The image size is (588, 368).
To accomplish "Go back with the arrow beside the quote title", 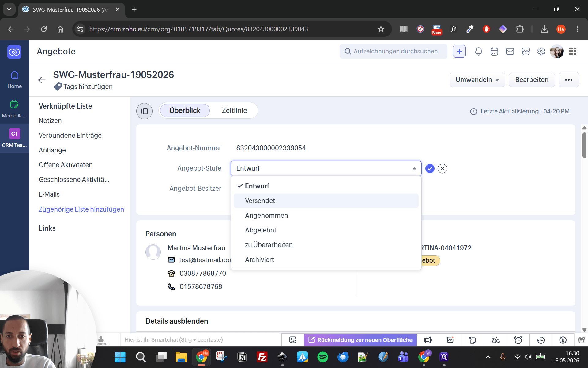I will pyautogui.click(x=42, y=80).
